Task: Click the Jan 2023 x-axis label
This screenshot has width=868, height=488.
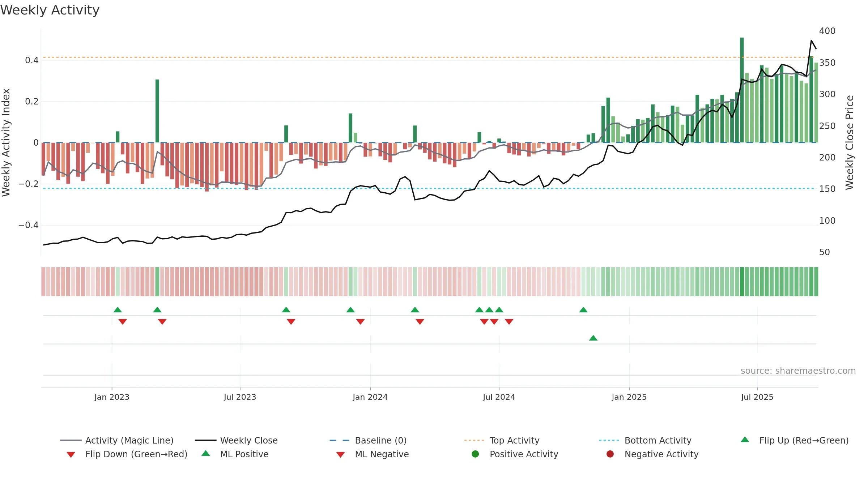Action: 112,397
